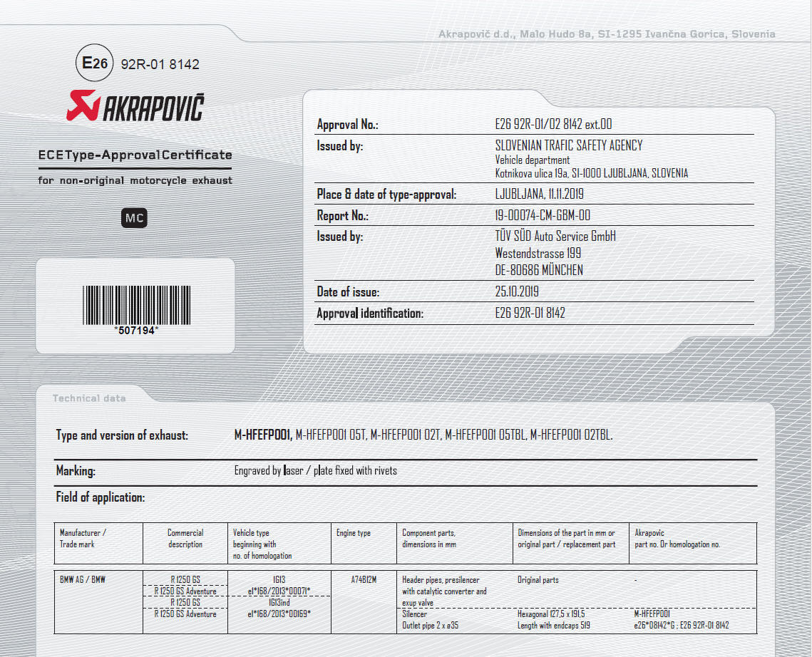Viewport: 812px width, 657px height.
Task: Click the bold M-HFEFP001 exhaust type
Action: coord(263,435)
